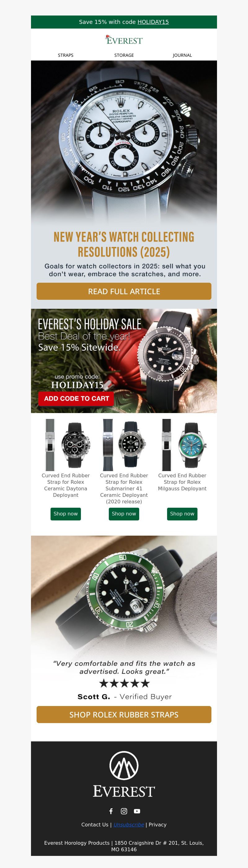This screenshot has width=248, height=868.
Task: Open the STORAGE navigation item
Action: (124, 55)
